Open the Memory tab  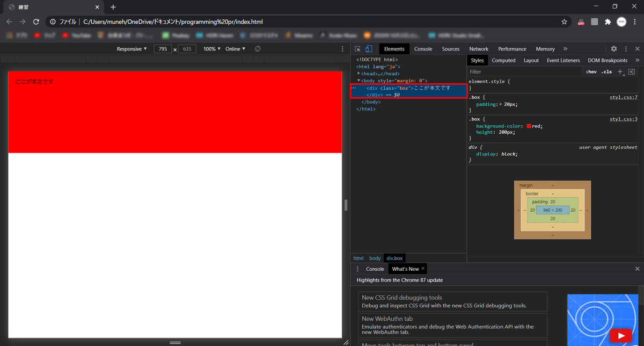click(x=545, y=49)
